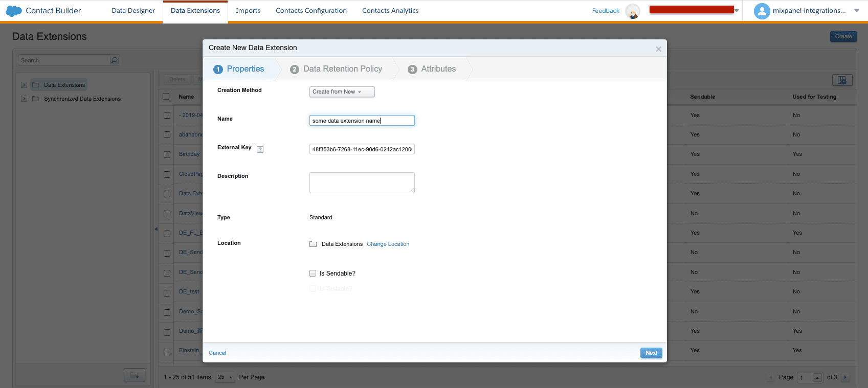Viewport: 868px width, 388px height.
Task: Switch to the Contacts Configuration tab
Action: [x=311, y=11]
